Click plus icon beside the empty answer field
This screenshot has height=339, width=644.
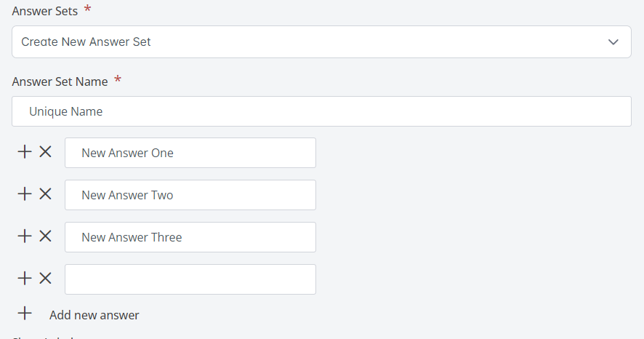(x=25, y=279)
